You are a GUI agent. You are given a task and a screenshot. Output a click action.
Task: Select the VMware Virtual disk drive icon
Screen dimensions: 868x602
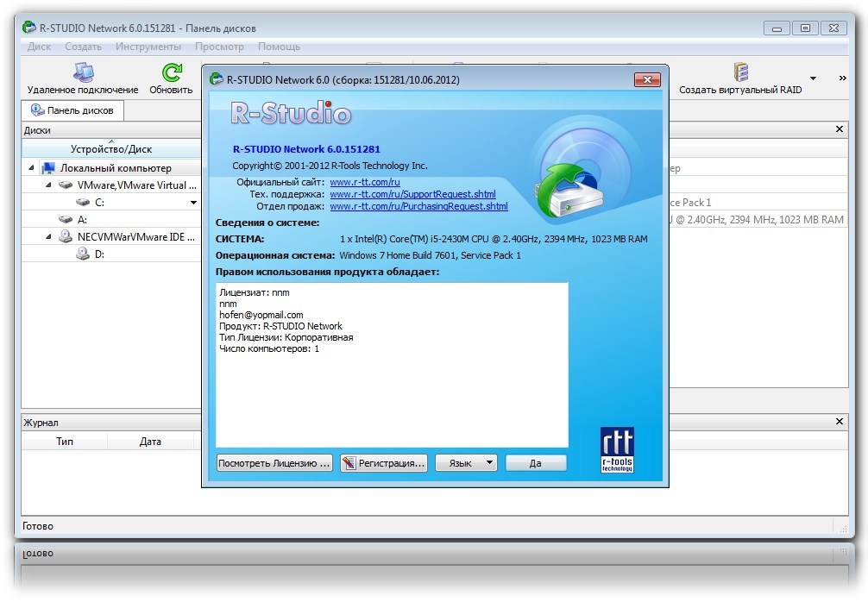[x=66, y=185]
